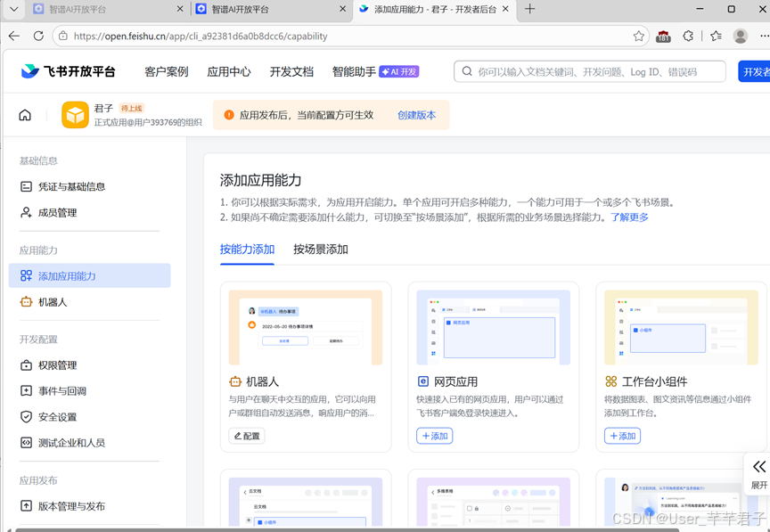Close the 添加应用能力 browser tab
This screenshot has width=770, height=532.
[506, 9]
